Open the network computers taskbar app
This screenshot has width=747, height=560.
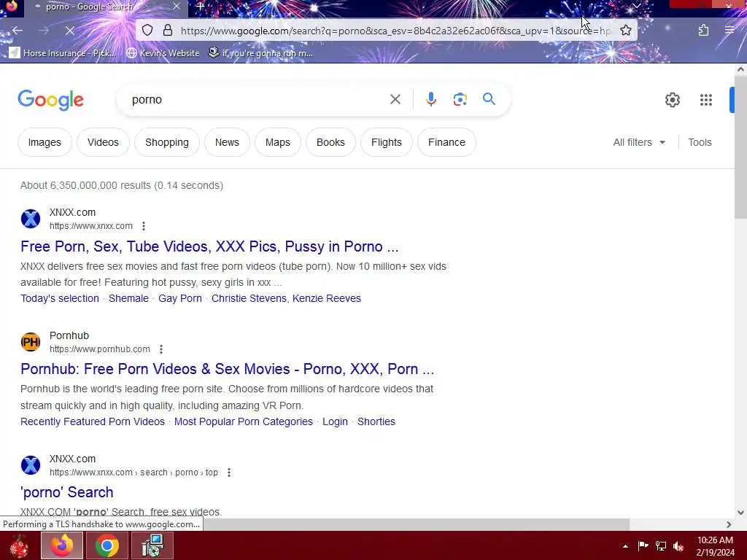pos(152,545)
